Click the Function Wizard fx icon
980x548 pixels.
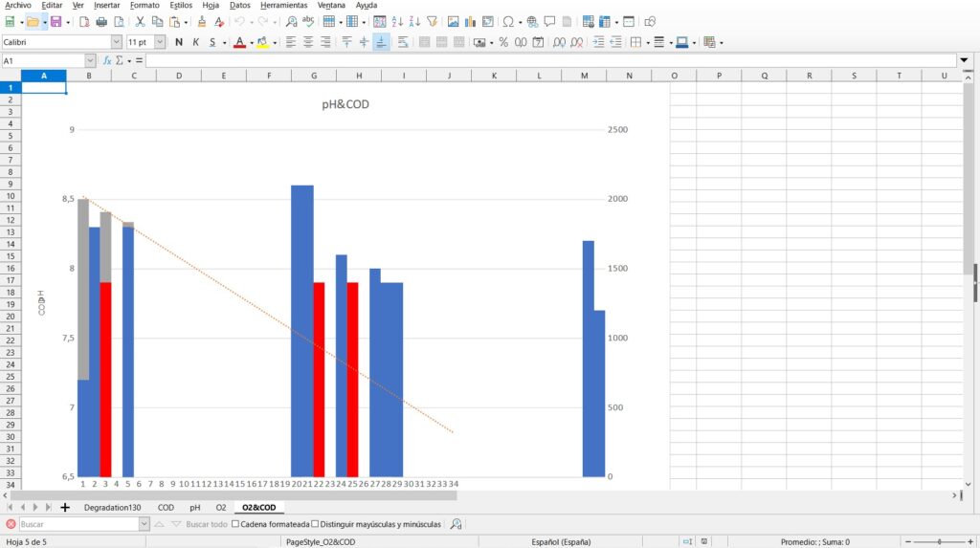(x=107, y=60)
